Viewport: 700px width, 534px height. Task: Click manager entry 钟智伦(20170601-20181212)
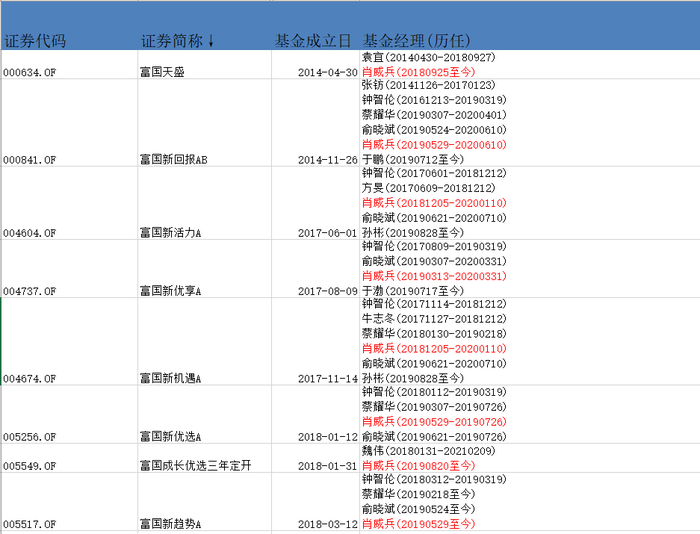(x=434, y=173)
